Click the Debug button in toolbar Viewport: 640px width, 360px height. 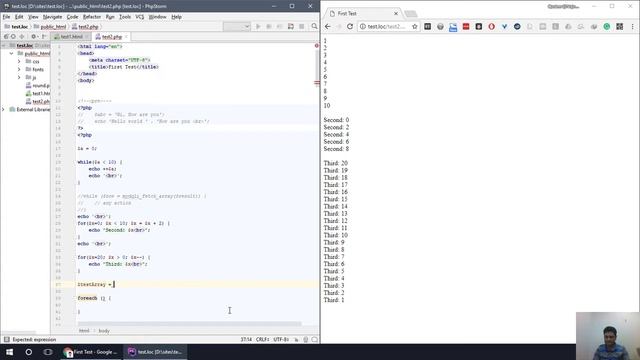[x=269, y=27]
